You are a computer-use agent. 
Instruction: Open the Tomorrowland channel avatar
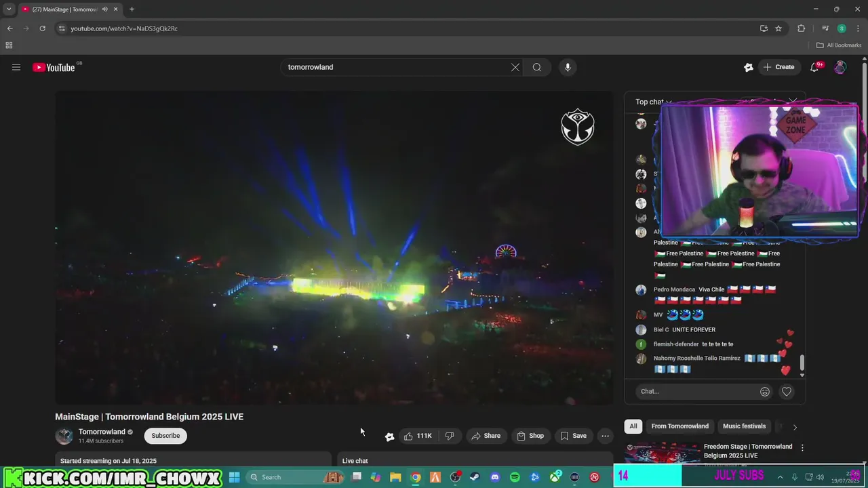click(x=64, y=436)
